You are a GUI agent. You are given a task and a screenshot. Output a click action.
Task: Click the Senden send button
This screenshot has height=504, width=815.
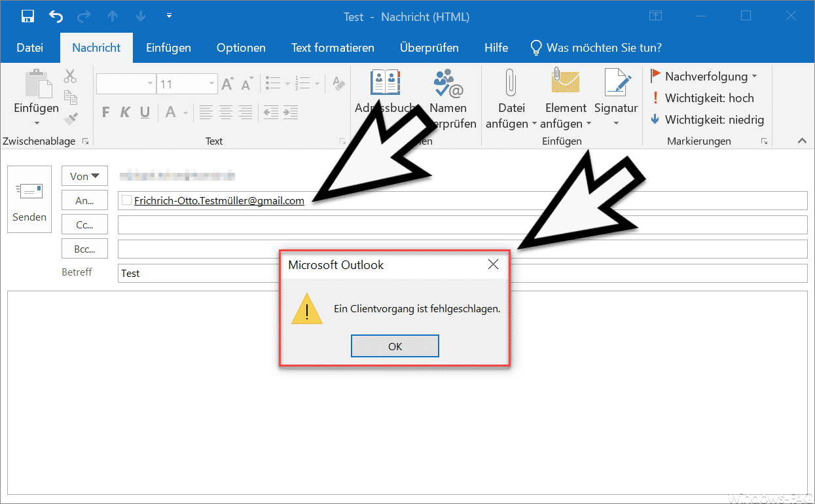29,199
